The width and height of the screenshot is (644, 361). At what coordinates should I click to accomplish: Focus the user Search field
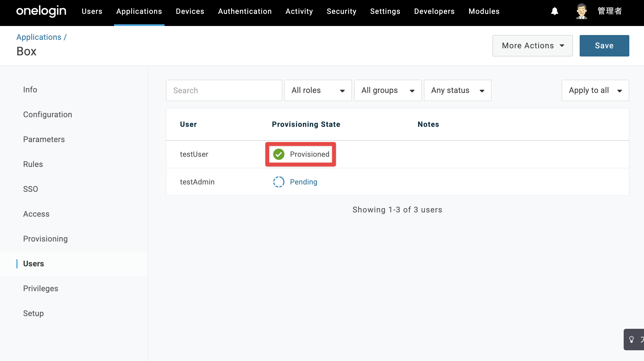coord(224,90)
